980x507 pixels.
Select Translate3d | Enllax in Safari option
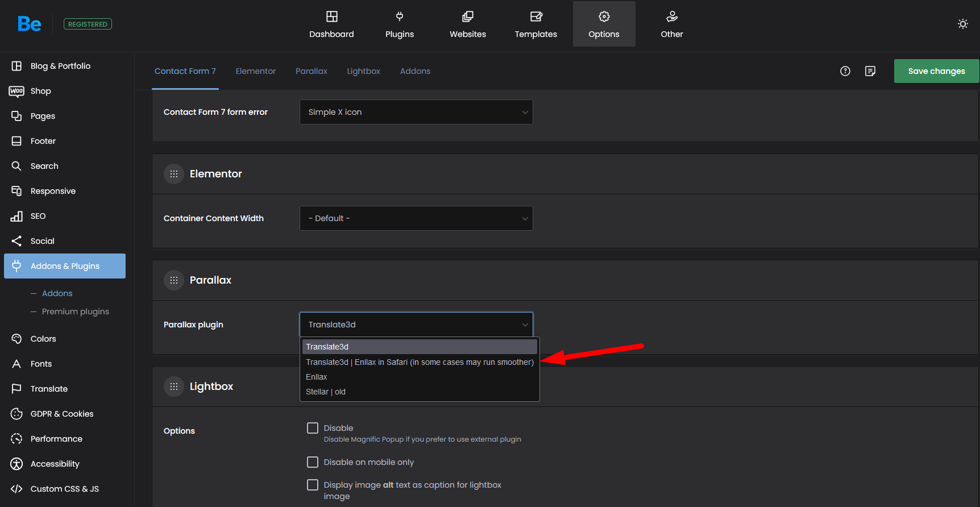(x=420, y=362)
